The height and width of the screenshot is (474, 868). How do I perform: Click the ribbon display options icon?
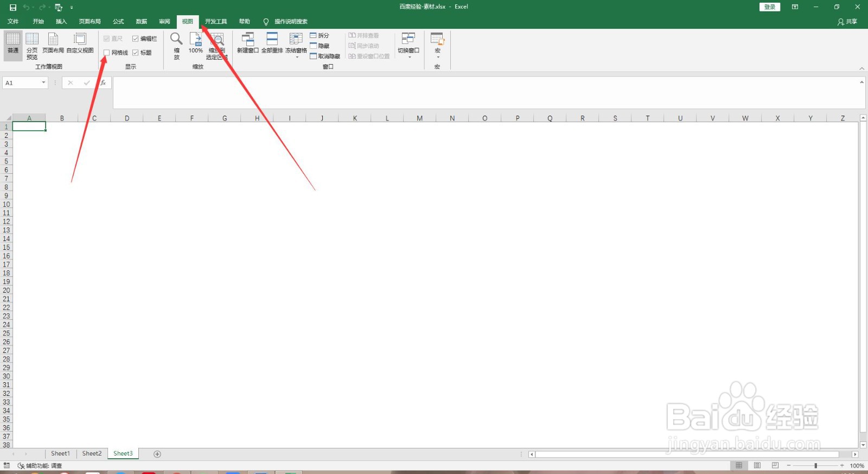pyautogui.click(x=795, y=7)
